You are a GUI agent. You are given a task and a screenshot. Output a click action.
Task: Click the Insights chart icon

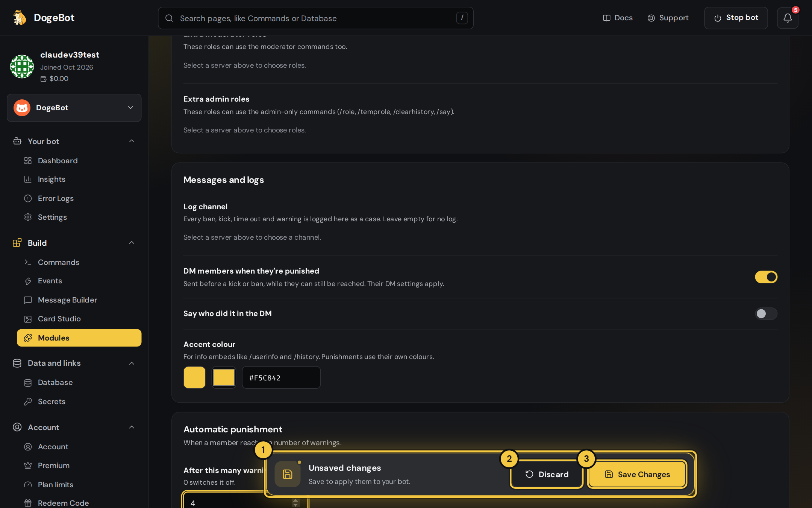[28, 179]
